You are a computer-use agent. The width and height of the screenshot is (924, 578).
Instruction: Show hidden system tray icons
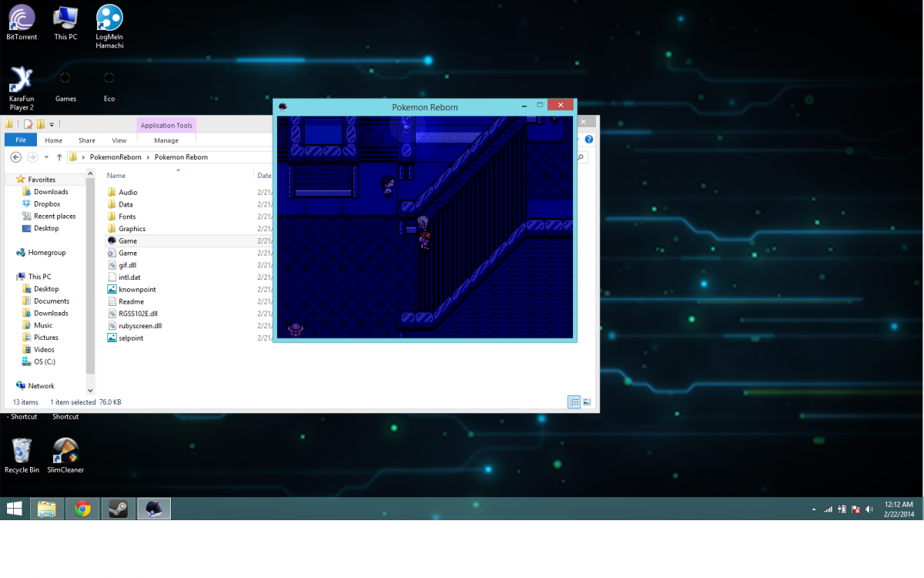(x=815, y=510)
